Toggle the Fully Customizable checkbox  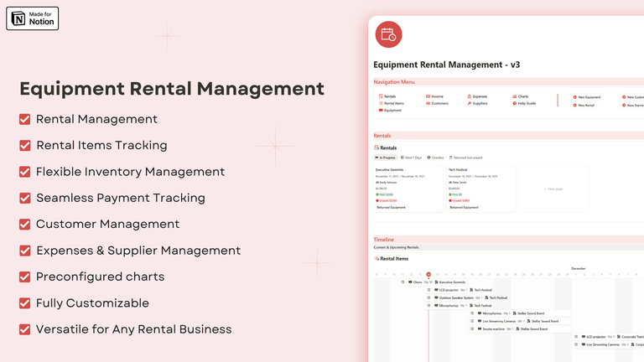pyautogui.click(x=25, y=303)
